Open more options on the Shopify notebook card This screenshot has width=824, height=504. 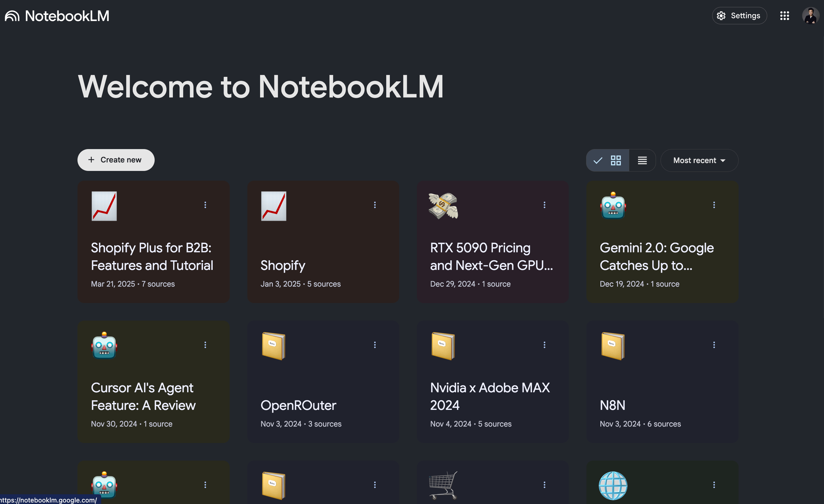[x=375, y=205]
